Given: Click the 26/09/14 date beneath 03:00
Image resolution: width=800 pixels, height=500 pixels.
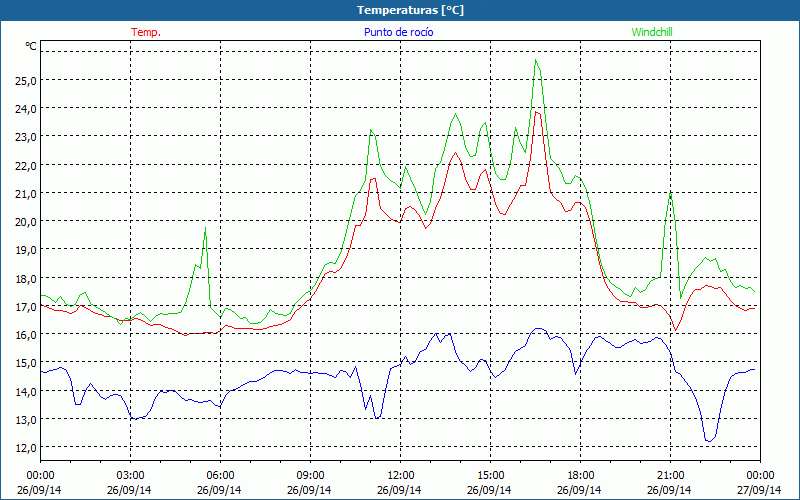Looking at the screenshot, I should click(129, 490).
